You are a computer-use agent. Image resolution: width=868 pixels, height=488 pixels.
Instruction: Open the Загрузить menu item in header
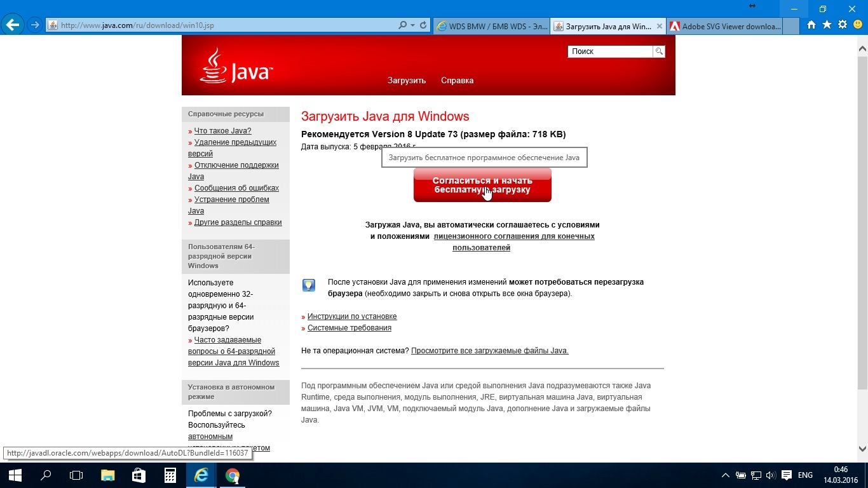[x=407, y=81]
